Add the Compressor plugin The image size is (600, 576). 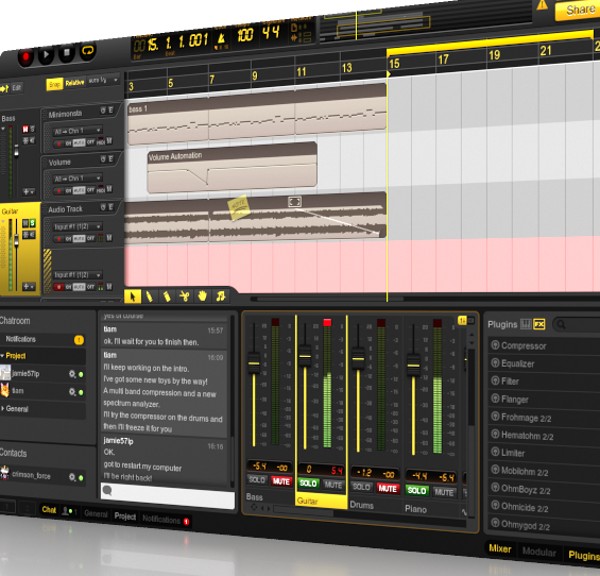[495, 346]
